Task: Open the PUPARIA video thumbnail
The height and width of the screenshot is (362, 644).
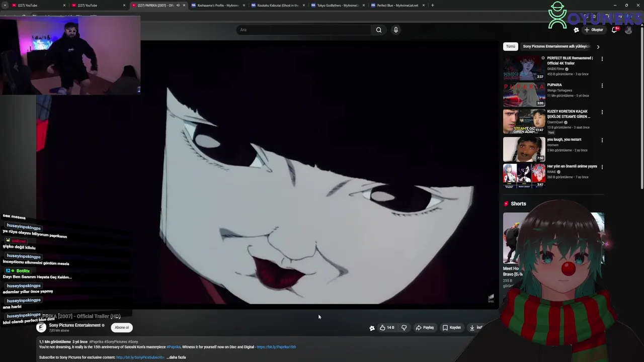Action: pyautogui.click(x=524, y=95)
